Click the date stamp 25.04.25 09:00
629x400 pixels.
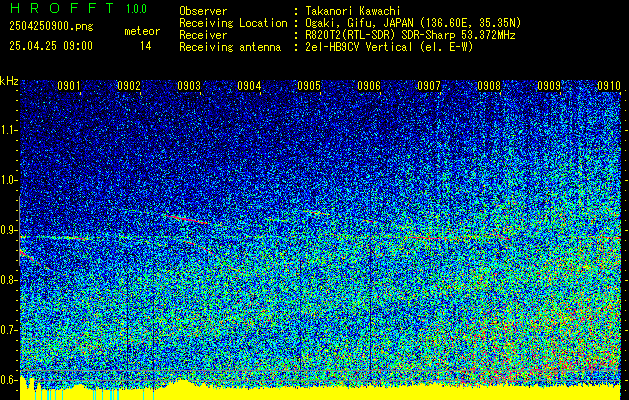point(51,46)
